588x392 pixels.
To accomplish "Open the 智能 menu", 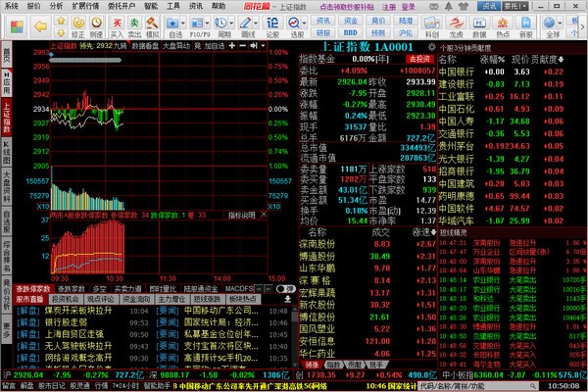I will [x=151, y=6].
